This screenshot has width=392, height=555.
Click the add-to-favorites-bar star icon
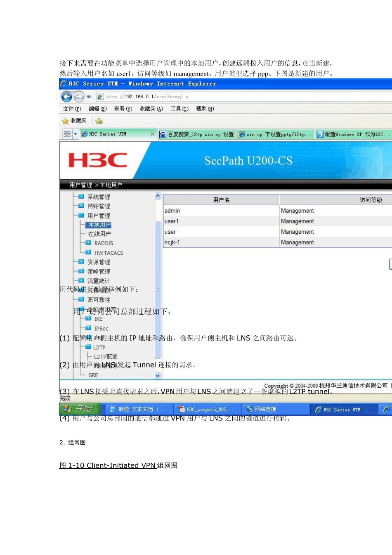[99, 121]
